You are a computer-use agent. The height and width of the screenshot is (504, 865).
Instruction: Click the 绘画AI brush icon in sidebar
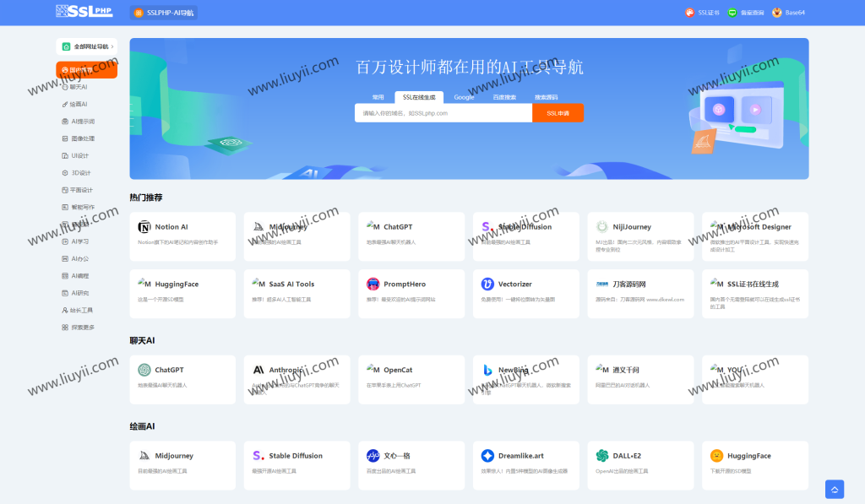point(65,104)
